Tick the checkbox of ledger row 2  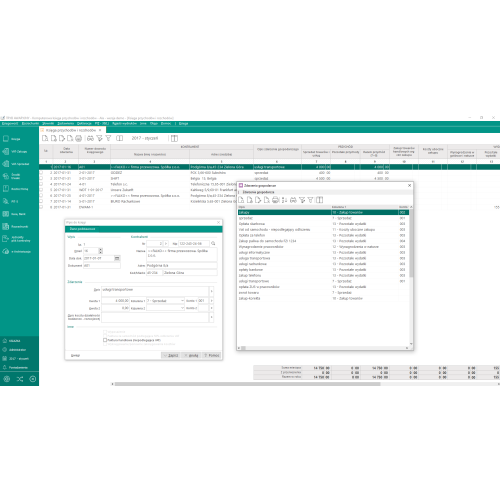click(x=41, y=173)
